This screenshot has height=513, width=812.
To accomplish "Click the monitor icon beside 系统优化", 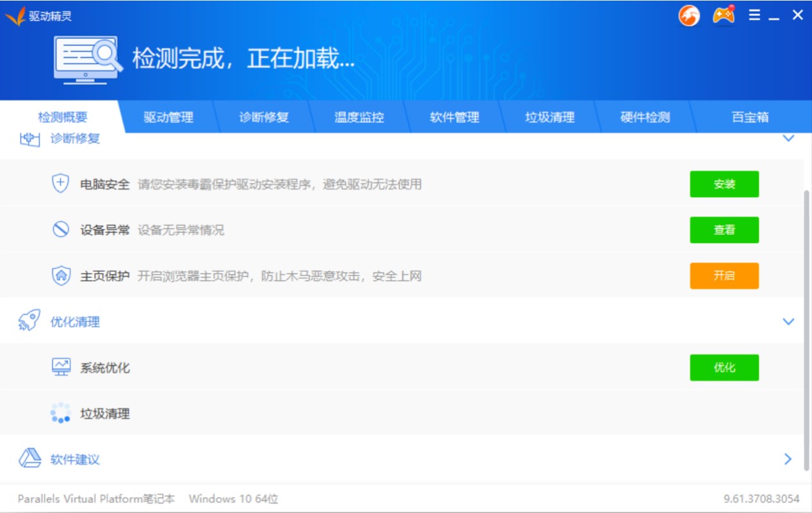I will [61, 367].
